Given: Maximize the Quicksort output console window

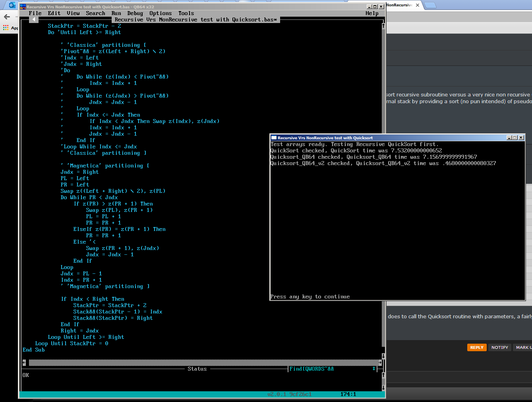Looking at the screenshot, I should (515, 138).
